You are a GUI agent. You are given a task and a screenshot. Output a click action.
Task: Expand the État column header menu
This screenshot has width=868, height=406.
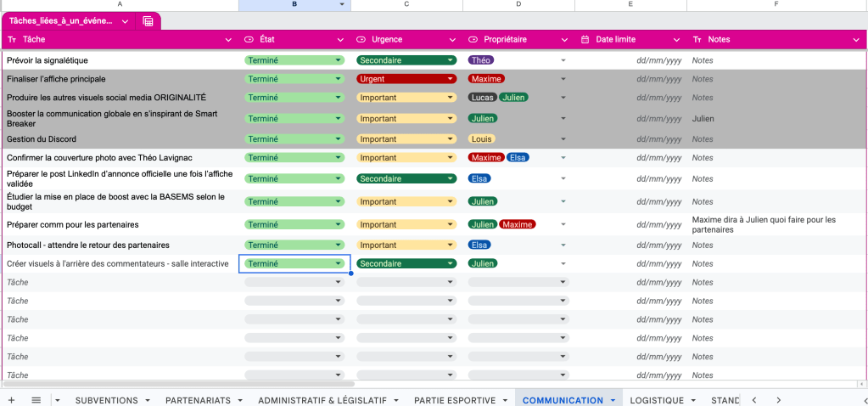click(340, 40)
